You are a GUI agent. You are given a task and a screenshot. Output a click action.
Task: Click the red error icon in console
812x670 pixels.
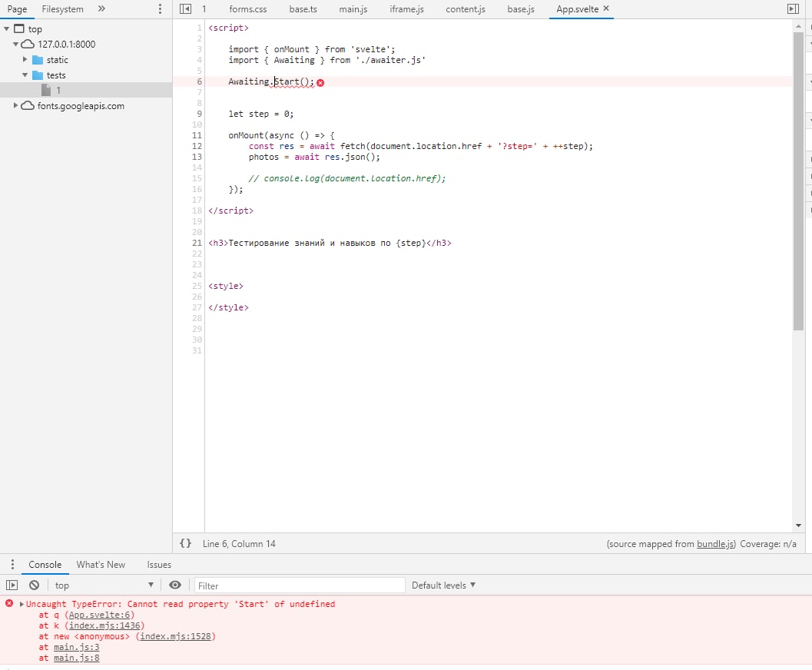[x=9, y=603]
